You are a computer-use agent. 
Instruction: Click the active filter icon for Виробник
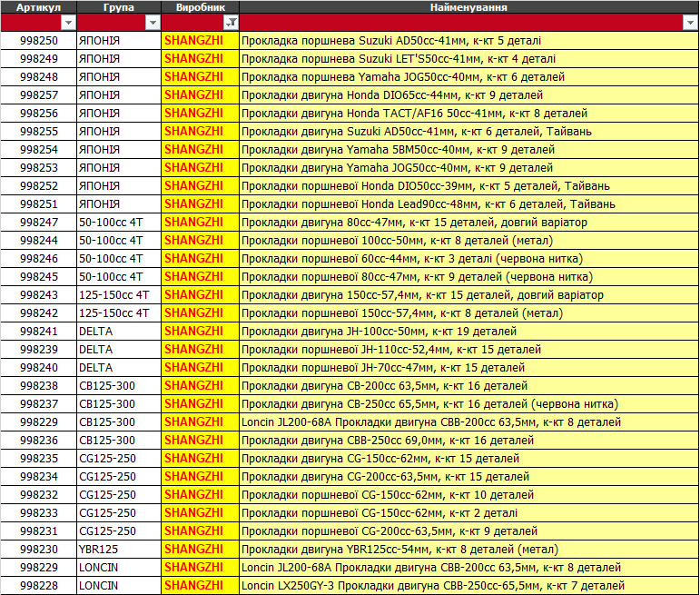pyautogui.click(x=231, y=23)
